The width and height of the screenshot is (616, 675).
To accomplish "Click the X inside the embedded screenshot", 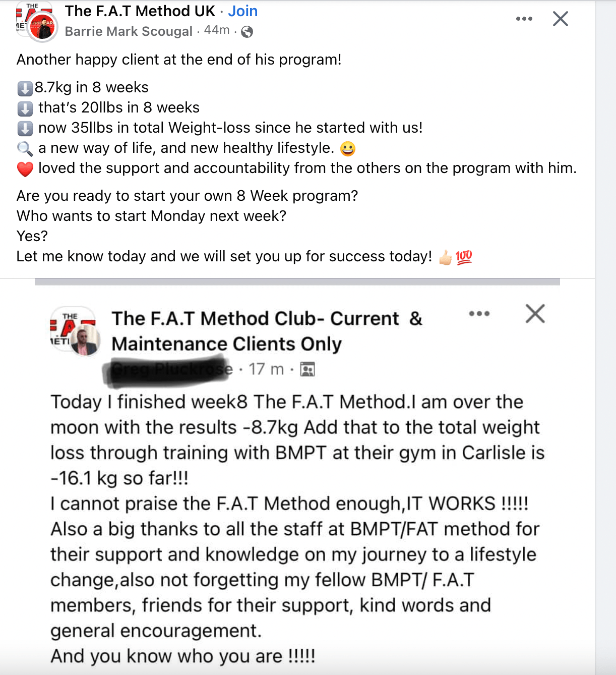I will click(x=535, y=313).
